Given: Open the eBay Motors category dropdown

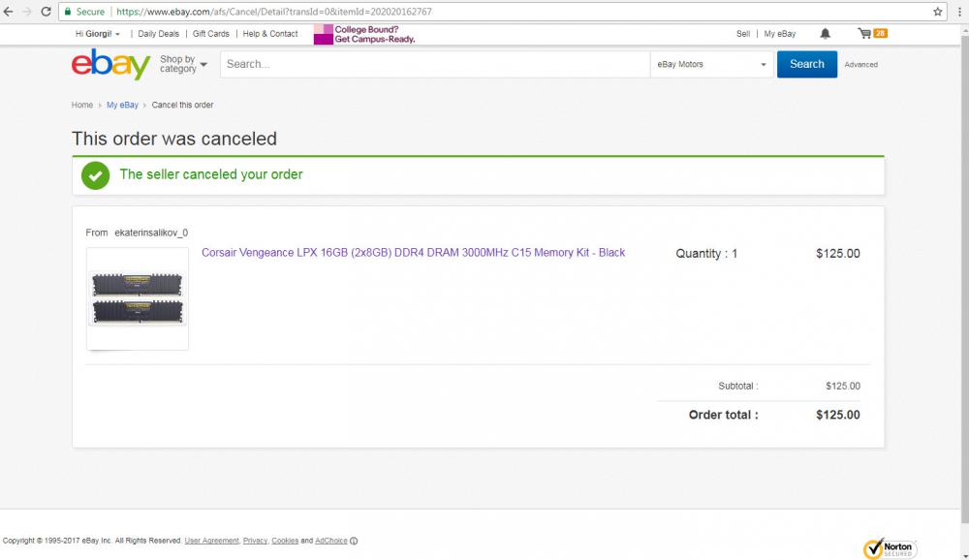Looking at the screenshot, I should coord(711,65).
